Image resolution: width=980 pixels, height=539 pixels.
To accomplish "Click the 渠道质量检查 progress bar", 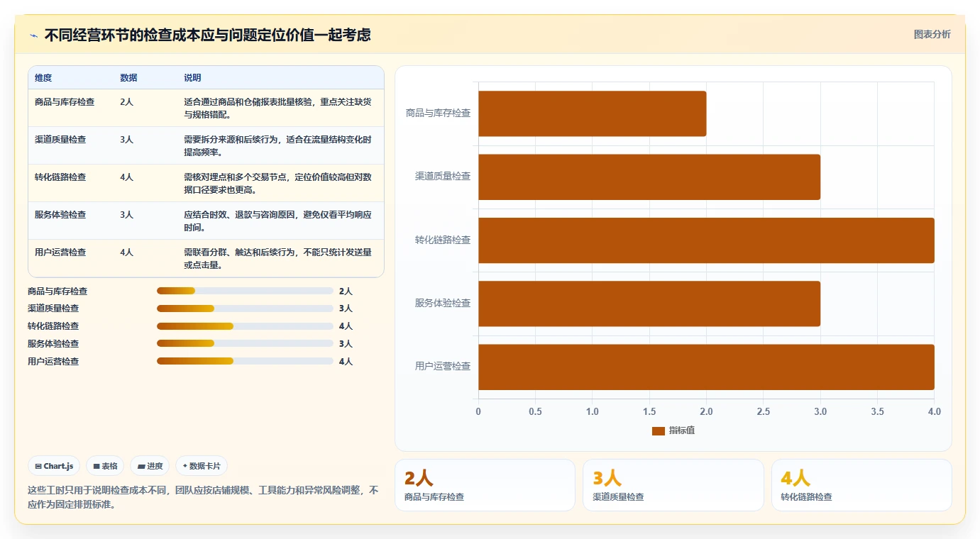I will [x=245, y=309].
